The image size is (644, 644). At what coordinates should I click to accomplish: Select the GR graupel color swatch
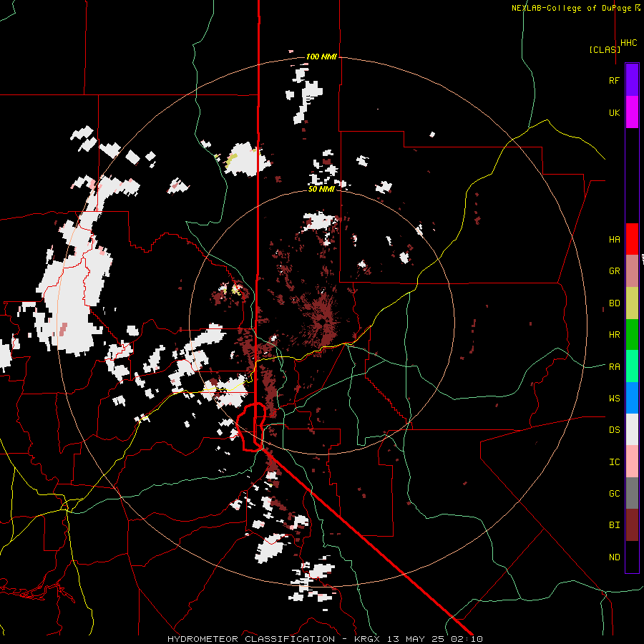632,271
